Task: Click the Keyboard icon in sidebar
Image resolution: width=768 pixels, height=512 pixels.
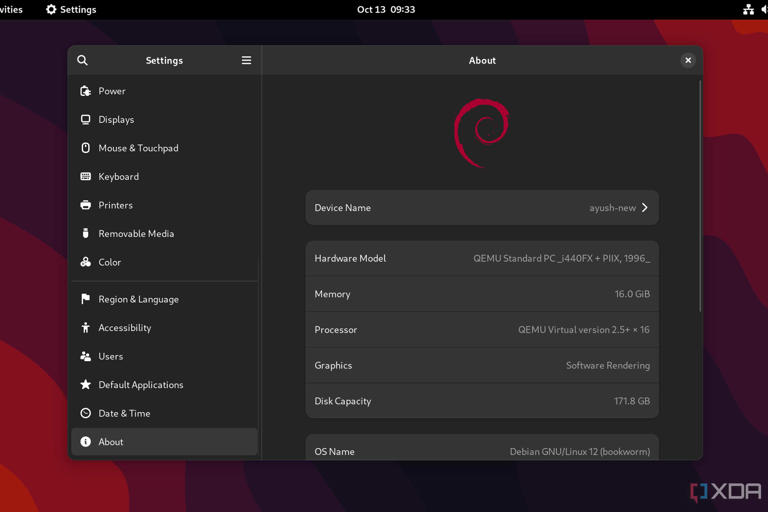Action: pos(86,176)
